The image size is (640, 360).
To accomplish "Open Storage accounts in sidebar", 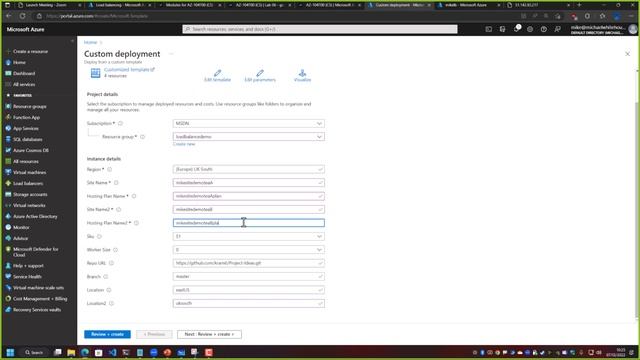I will 30,195.
